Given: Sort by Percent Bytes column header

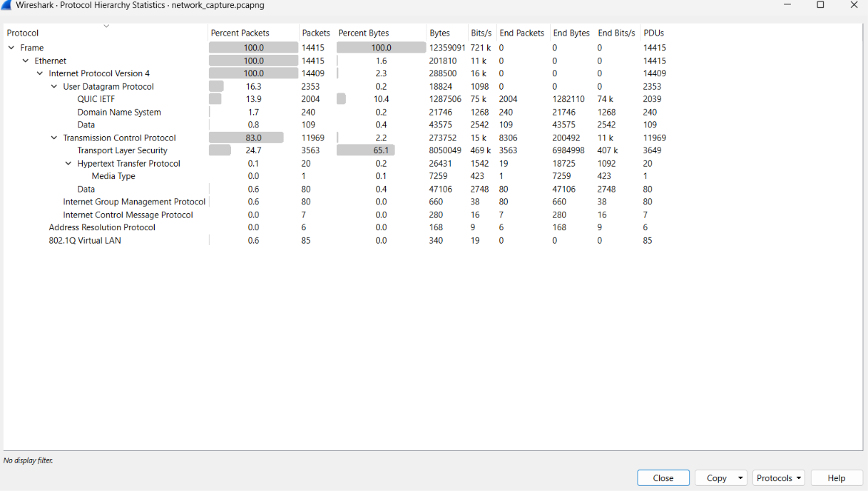Looking at the screenshot, I should point(381,33).
